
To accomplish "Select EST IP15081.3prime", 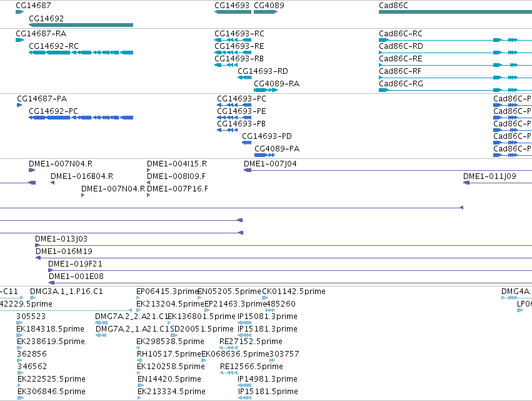I will [268, 317].
